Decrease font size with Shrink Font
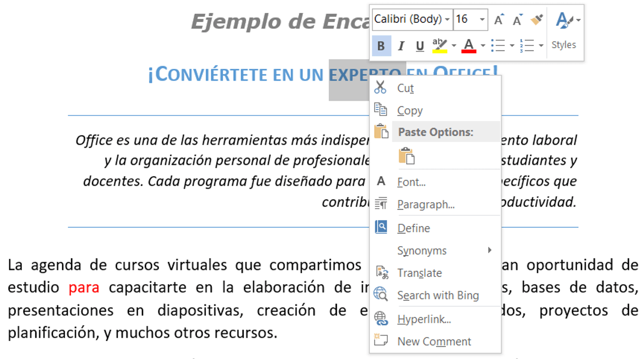Screen dimensions: 644x359 [517, 19]
